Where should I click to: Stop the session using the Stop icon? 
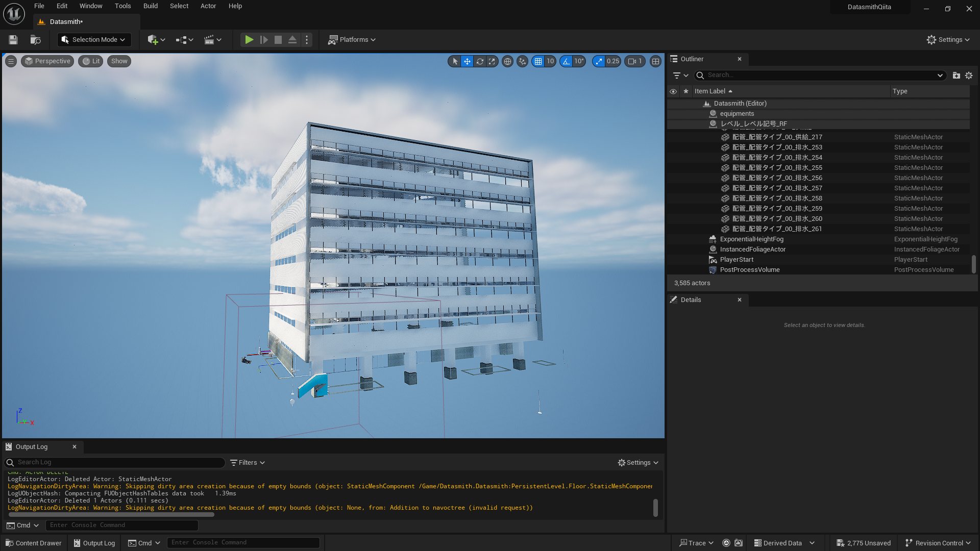(x=278, y=39)
